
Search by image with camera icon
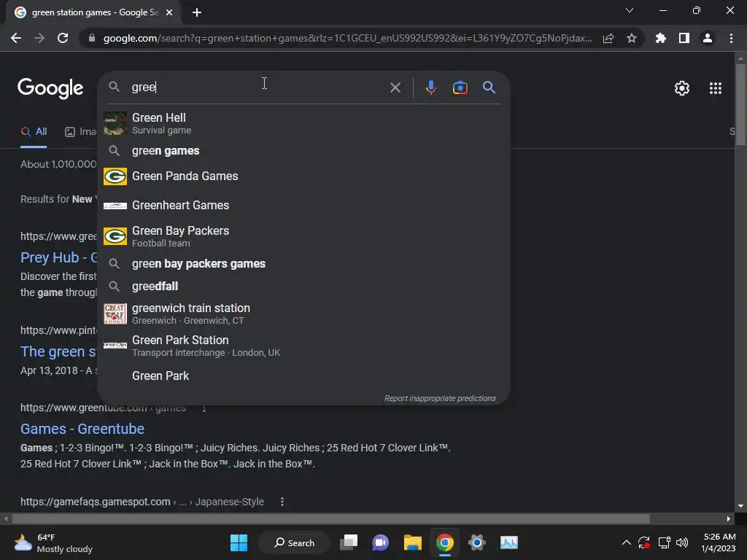coord(460,87)
